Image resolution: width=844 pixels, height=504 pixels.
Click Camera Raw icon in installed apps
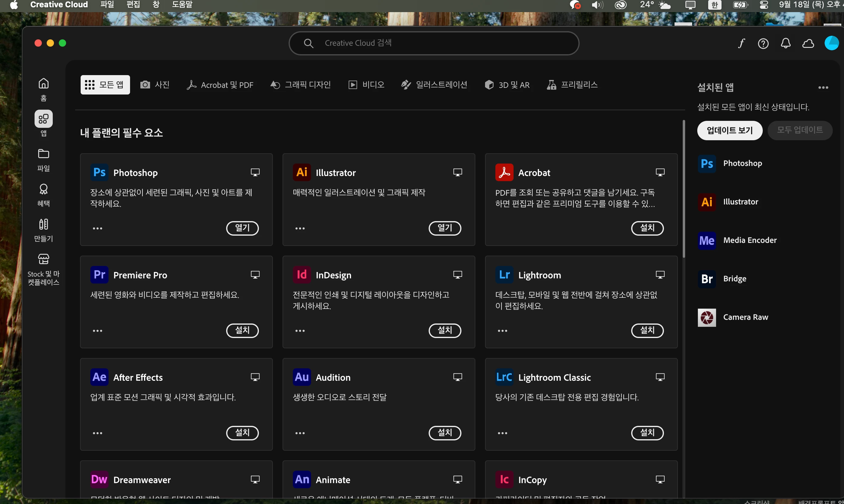point(707,317)
